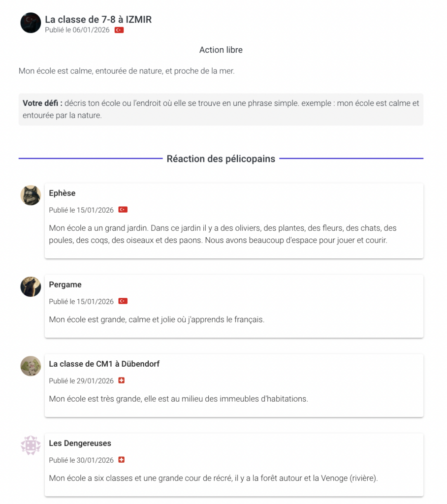Click the Turkish flag on Ephèse's comment

pyautogui.click(x=123, y=210)
